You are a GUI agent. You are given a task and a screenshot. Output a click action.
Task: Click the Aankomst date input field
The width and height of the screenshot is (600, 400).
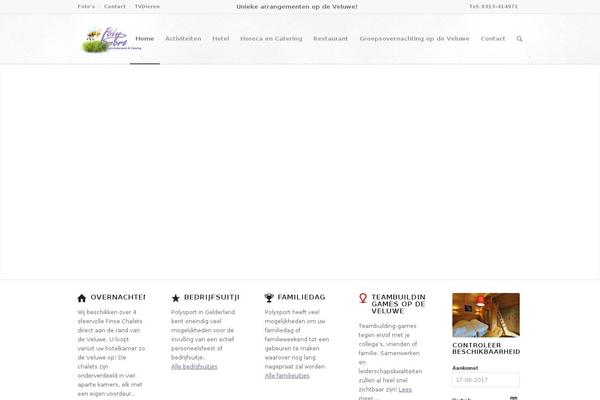(486, 380)
